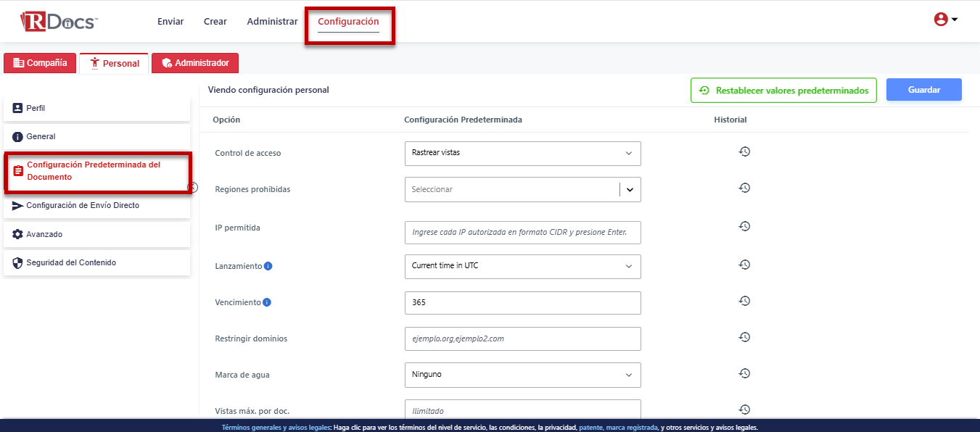Image resolution: width=980 pixels, height=432 pixels.
Task: Open the Control de acceso dropdown
Action: coord(522,154)
